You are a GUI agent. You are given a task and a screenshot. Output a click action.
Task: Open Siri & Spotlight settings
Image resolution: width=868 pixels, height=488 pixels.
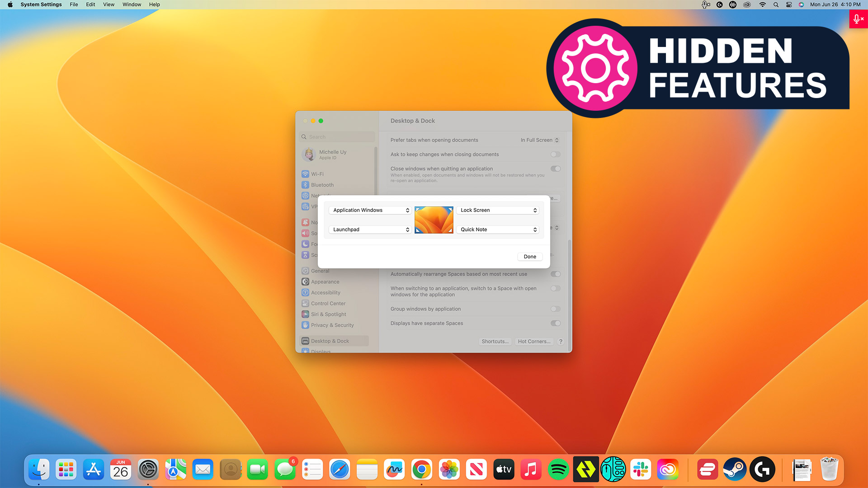point(328,314)
